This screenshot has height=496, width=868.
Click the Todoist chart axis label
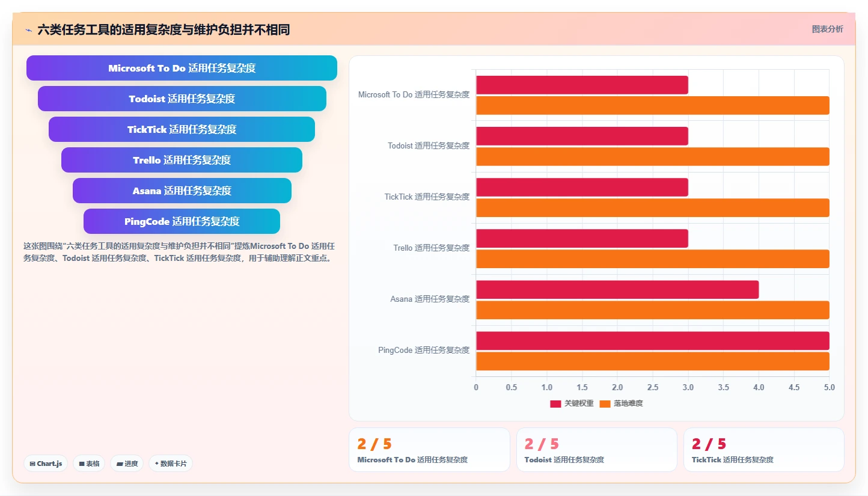pos(429,145)
